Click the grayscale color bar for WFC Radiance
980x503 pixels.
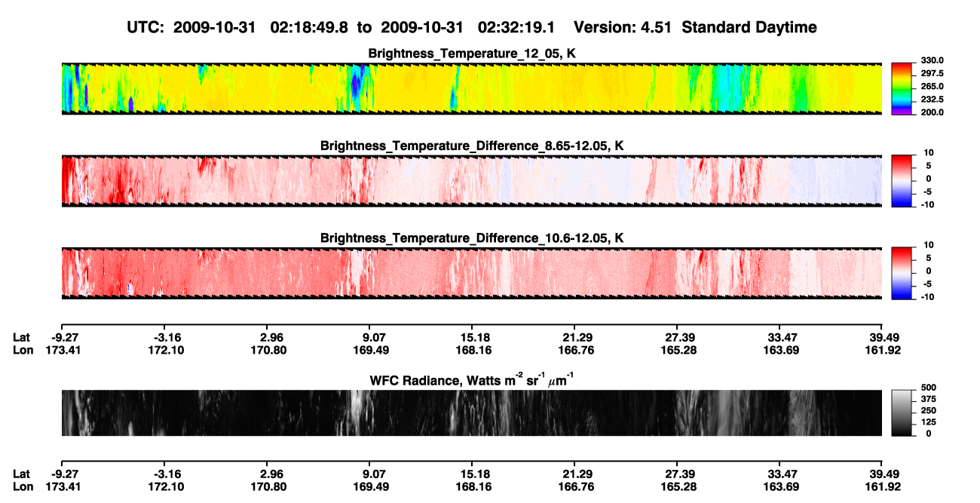pos(902,413)
